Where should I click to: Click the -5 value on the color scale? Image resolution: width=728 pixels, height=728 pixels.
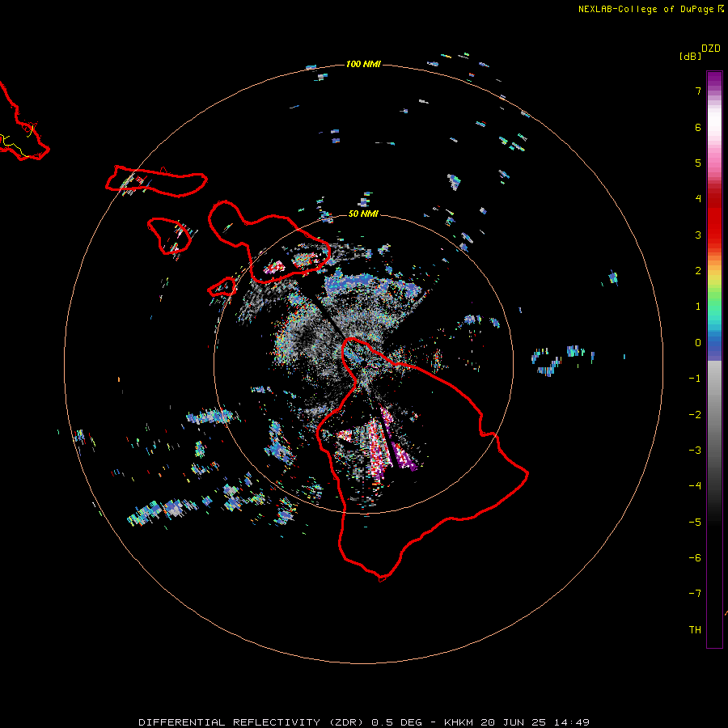pos(695,523)
